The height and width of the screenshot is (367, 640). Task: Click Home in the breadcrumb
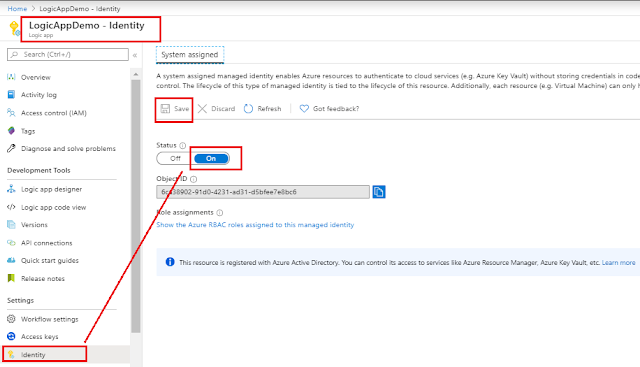click(x=17, y=9)
